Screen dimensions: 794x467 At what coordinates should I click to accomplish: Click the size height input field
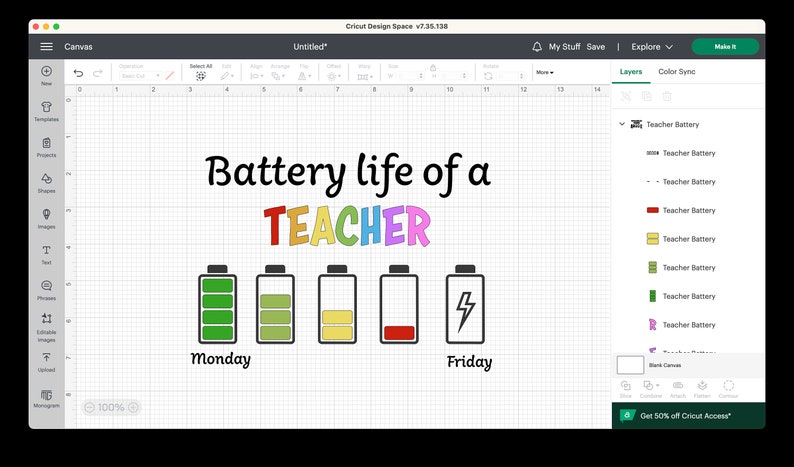(454, 76)
